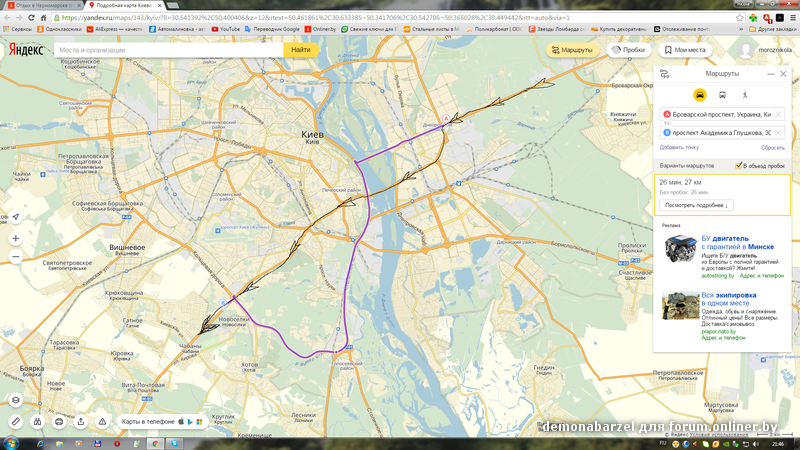
Task: Bookmark this page with star
Action: [740, 18]
